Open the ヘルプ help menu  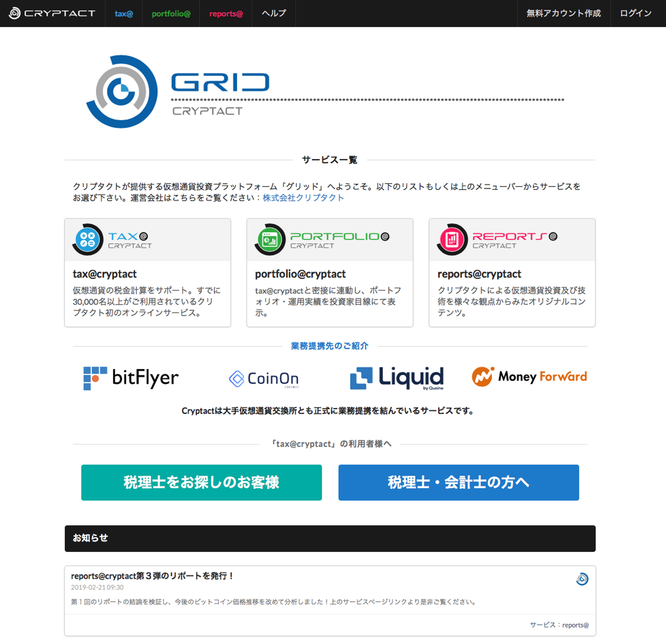pos(274,13)
